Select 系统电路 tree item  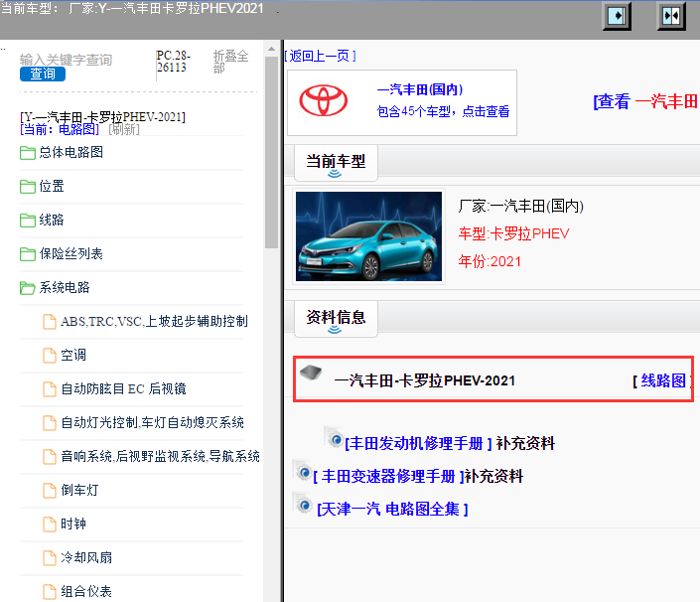65,288
